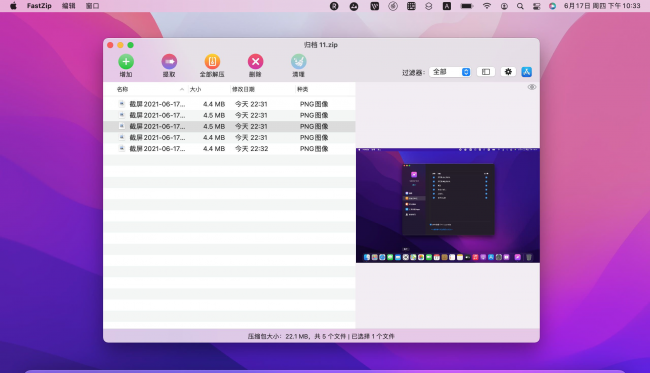Click the user account circle menu bar icon
650x373 pixels.
click(504, 6)
